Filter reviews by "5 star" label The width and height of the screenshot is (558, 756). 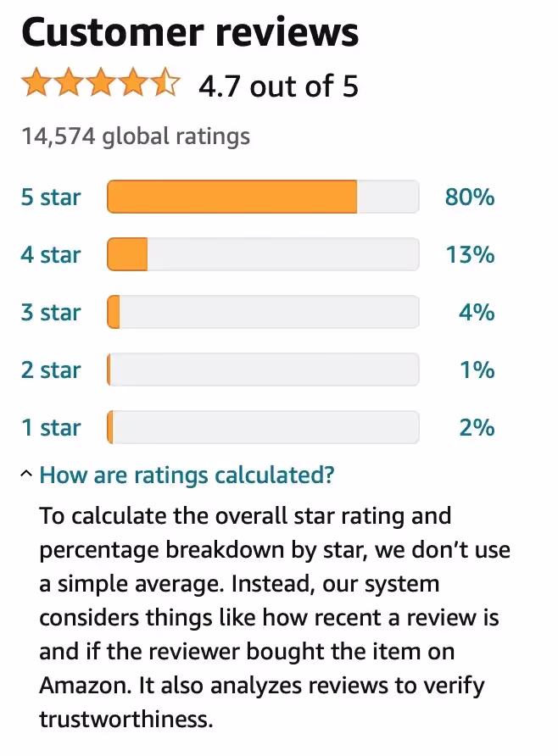pos(51,197)
